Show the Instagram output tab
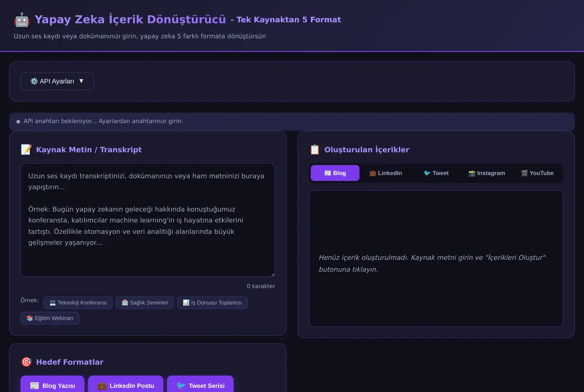The image size is (584, 392). 487,173
